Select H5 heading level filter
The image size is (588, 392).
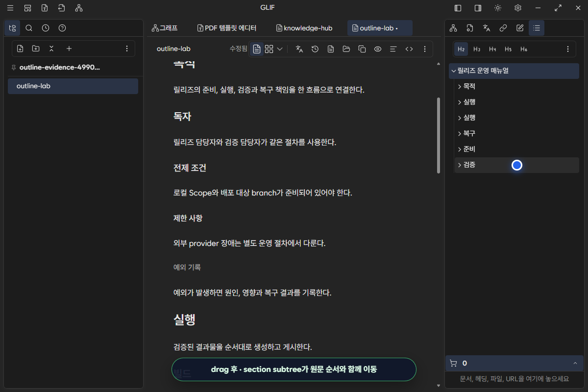(508, 49)
